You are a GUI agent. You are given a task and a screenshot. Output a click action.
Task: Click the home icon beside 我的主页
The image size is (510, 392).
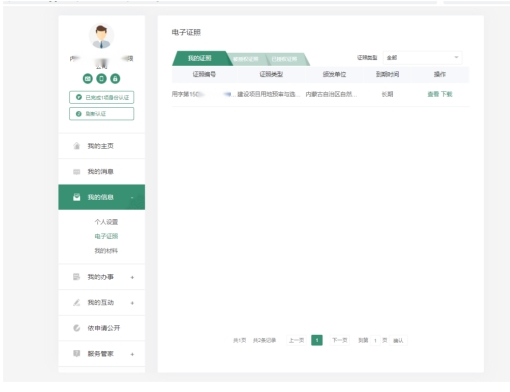tap(77, 146)
